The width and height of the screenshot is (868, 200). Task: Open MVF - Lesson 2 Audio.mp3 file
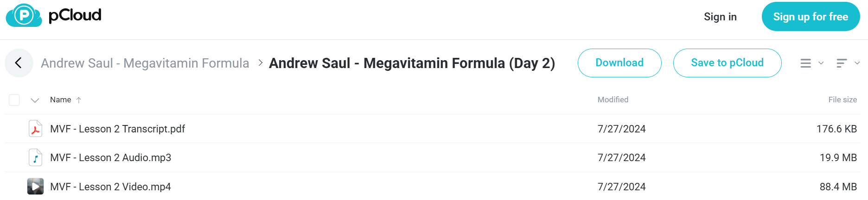click(111, 157)
